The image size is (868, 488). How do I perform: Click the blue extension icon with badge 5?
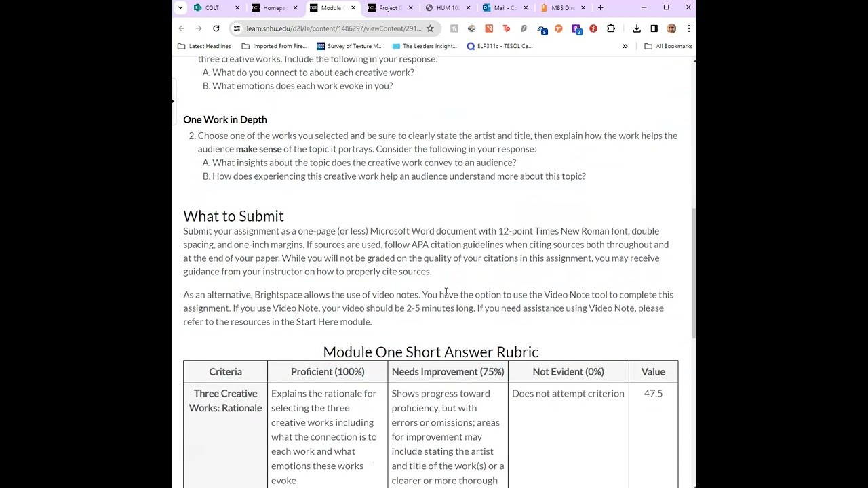tap(541, 29)
